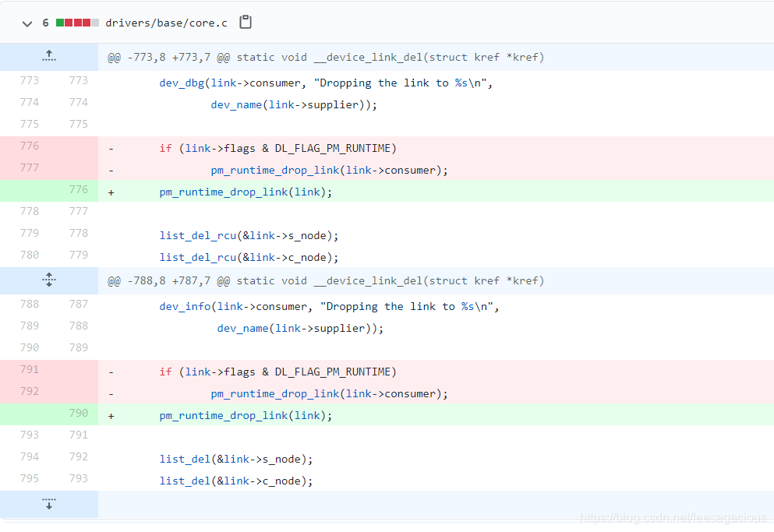Click removed pm_runtime_drop_link(link->consumer) line 792
This screenshot has width=774, height=532.
pos(329,394)
